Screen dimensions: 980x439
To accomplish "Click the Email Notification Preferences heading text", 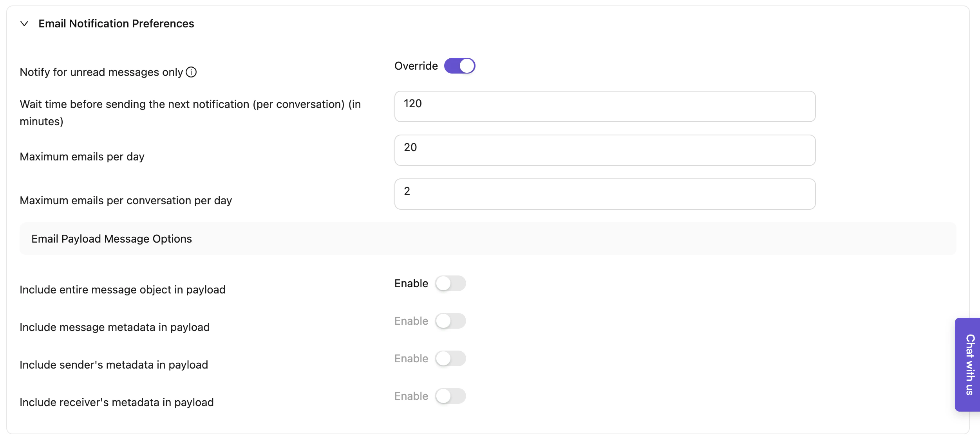I will [x=116, y=24].
